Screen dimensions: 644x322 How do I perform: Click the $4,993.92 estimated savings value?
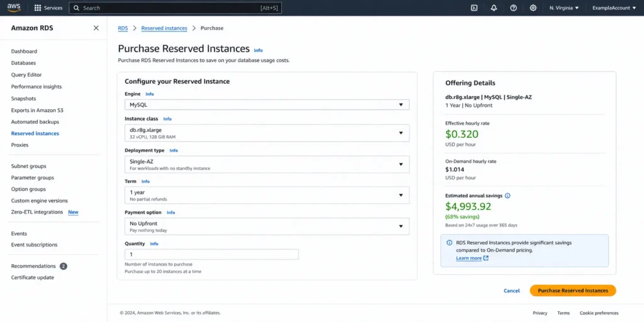coord(468,206)
